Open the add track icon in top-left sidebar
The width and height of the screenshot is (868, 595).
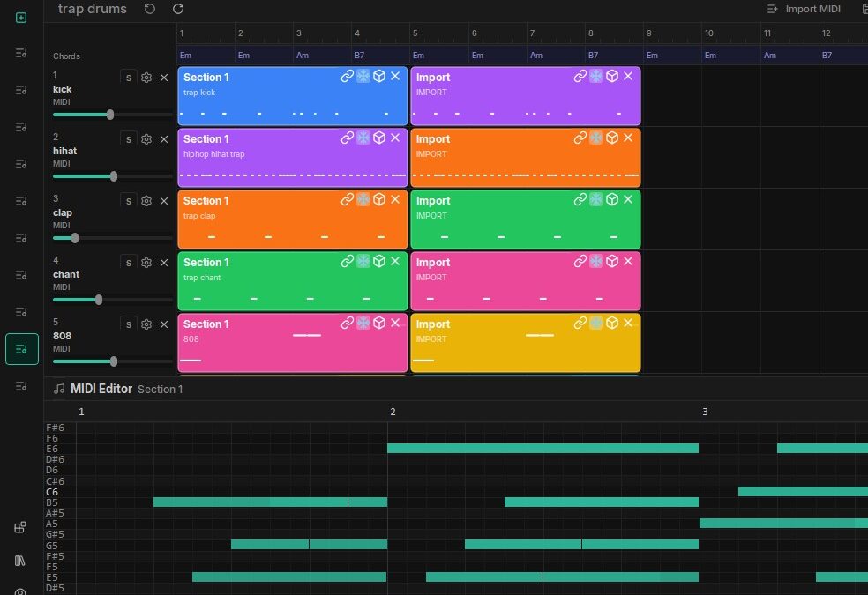(x=20, y=17)
